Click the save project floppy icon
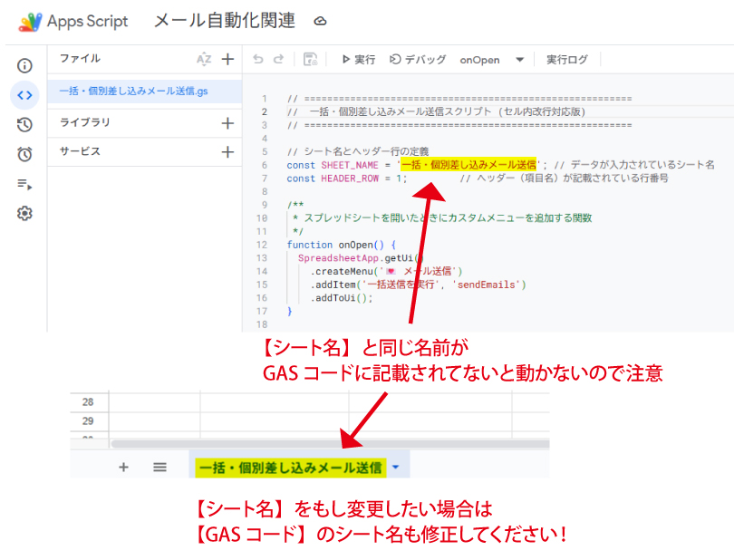734x560 pixels. click(310, 60)
